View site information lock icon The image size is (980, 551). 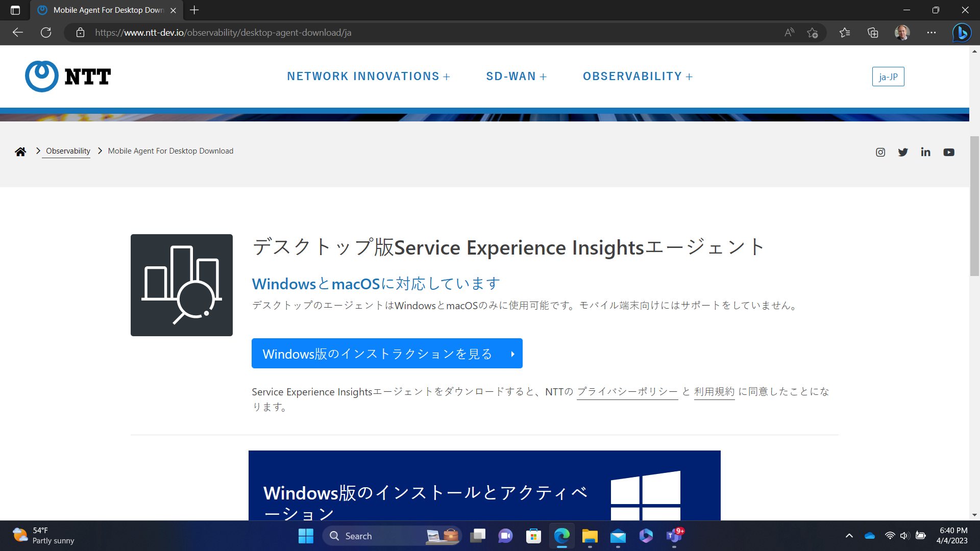tap(80, 33)
